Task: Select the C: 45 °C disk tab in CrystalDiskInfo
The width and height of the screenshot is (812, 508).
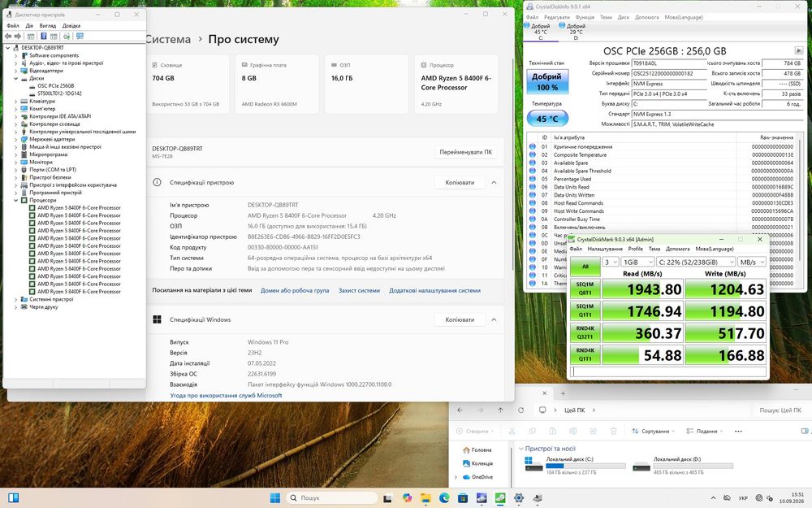Action: tap(539, 32)
